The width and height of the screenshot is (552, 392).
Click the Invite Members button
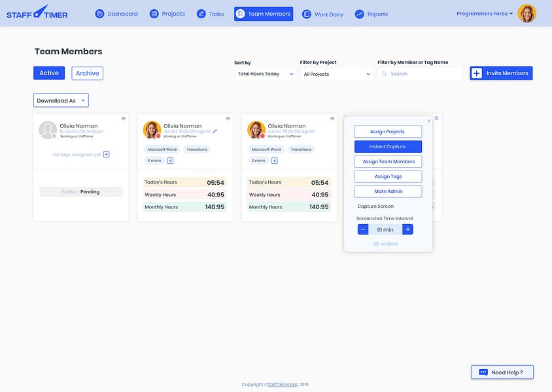tap(501, 73)
